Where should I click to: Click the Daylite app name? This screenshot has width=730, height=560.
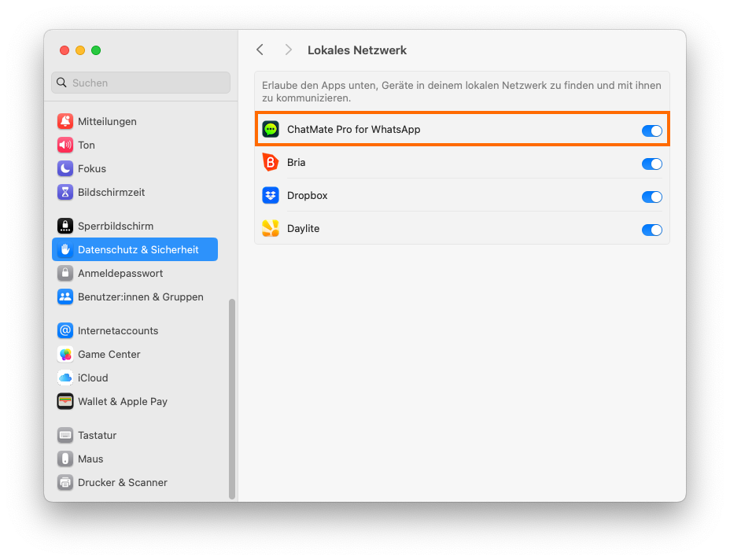[x=303, y=229]
